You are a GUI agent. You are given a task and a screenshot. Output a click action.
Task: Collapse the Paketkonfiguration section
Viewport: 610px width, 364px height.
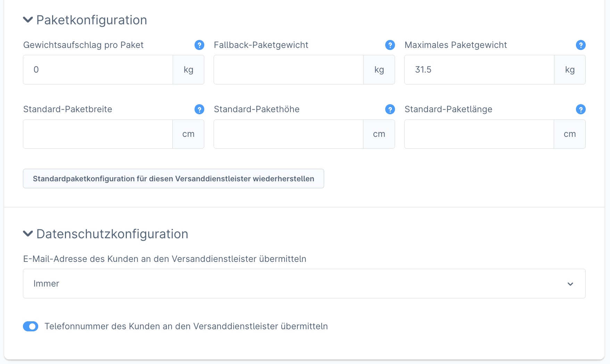[28, 20]
